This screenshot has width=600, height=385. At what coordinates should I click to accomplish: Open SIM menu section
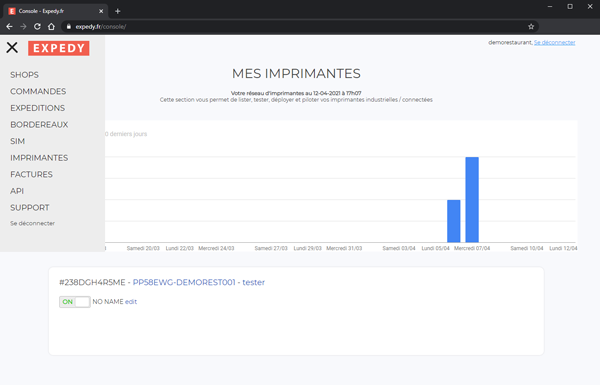18,141
